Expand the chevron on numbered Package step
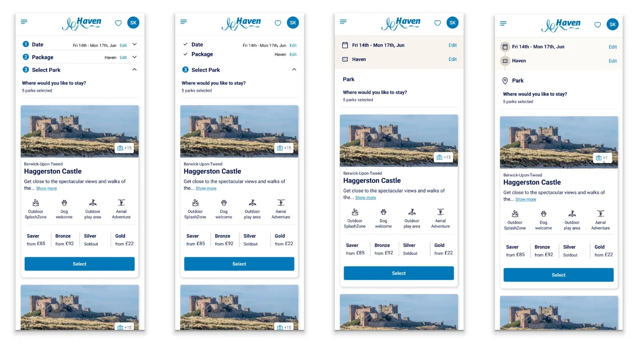This screenshot has height=347, width=644. click(135, 57)
